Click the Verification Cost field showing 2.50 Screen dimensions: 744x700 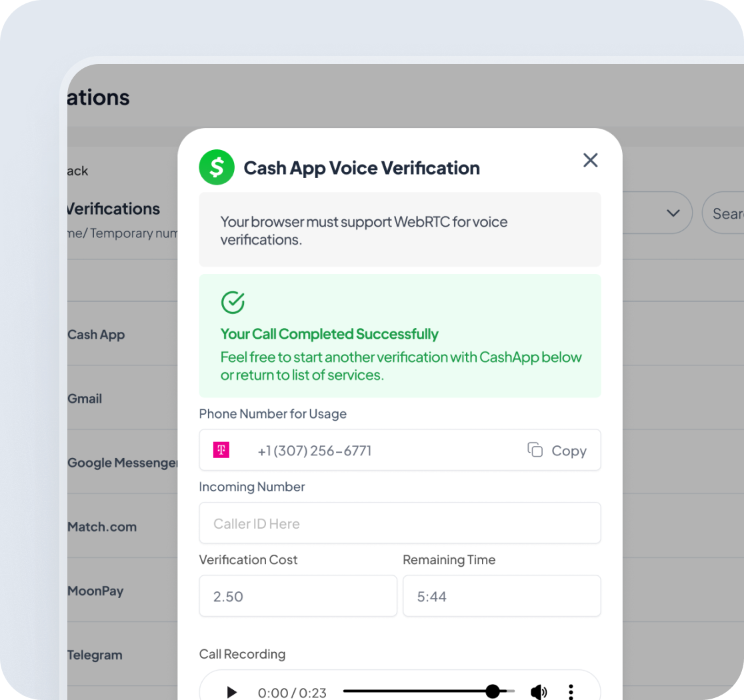tap(298, 596)
